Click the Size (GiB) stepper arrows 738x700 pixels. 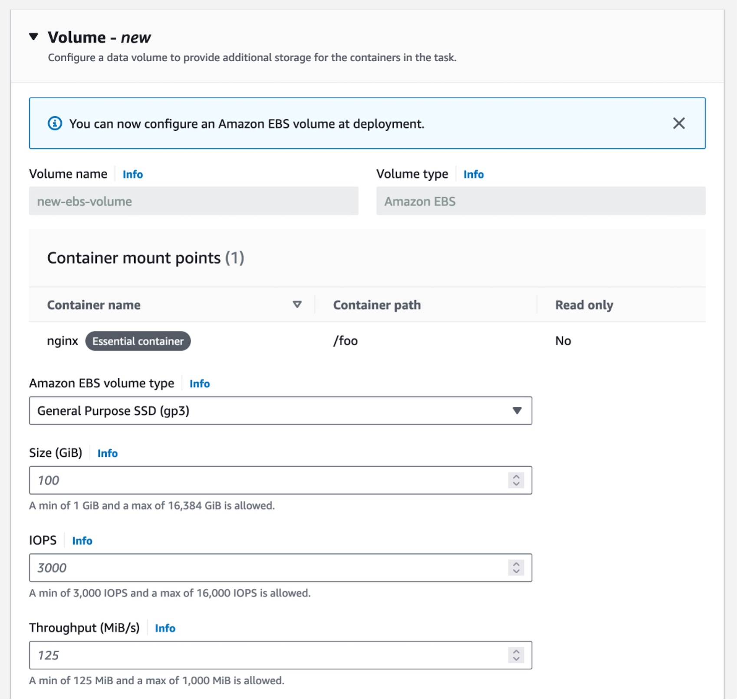(x=516, y=480)
